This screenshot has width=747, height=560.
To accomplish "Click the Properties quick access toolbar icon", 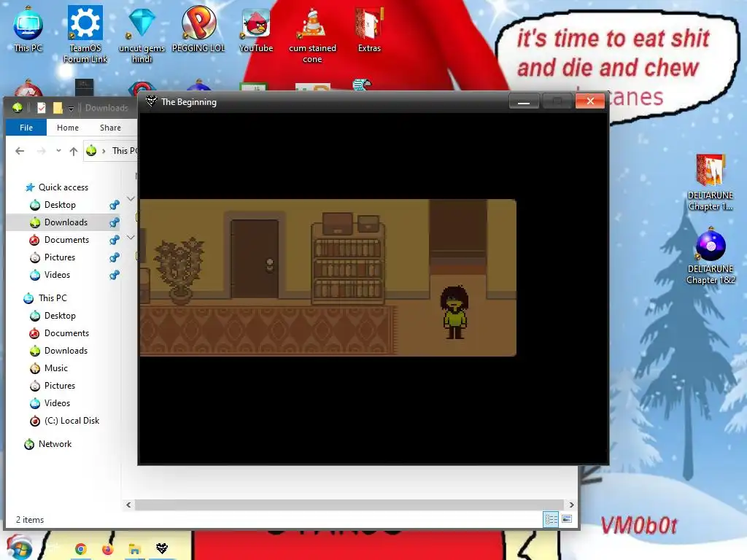I will click(42, 108).
